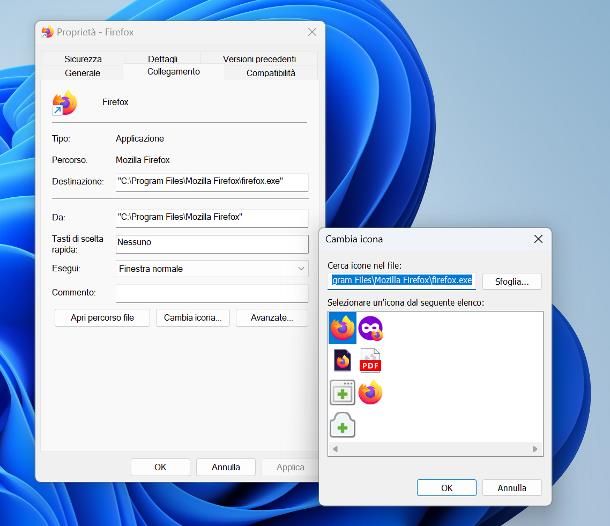Screen dimensions: 610x526
Task: Click the 'Applicazione' Tipo value
Action: 140,139
